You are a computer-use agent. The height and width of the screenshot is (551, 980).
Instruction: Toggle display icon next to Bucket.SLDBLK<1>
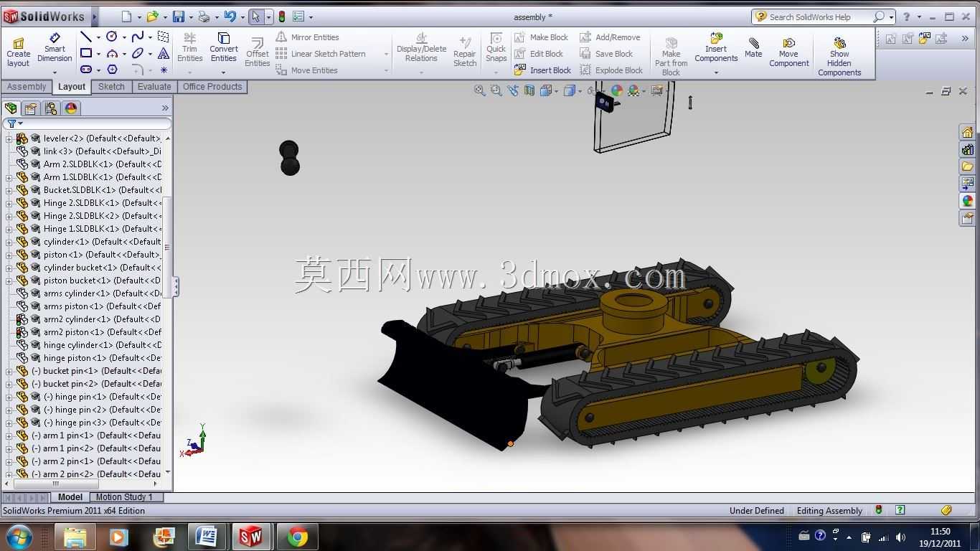point(35,190)
